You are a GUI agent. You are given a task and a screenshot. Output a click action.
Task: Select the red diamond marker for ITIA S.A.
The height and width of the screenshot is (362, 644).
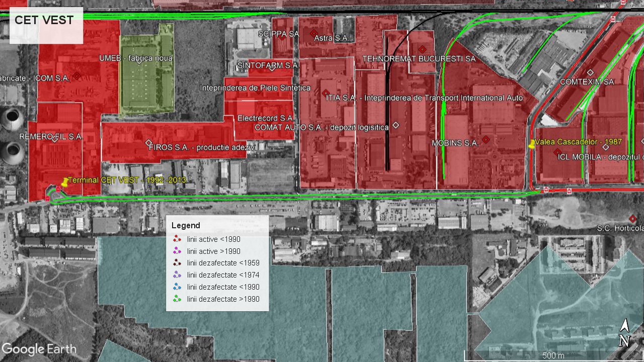(x=326, y=94)
